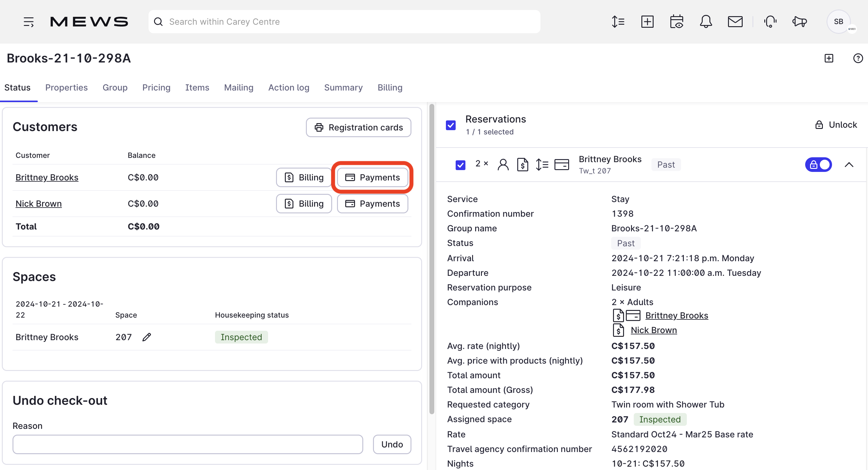Click the undo check-out Reason field
Screen dimensions: 868x470
click(x=188, y=444)
